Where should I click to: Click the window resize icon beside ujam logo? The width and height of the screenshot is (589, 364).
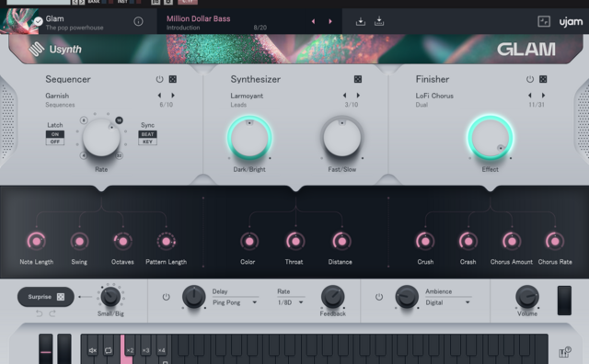click(544, 21)
